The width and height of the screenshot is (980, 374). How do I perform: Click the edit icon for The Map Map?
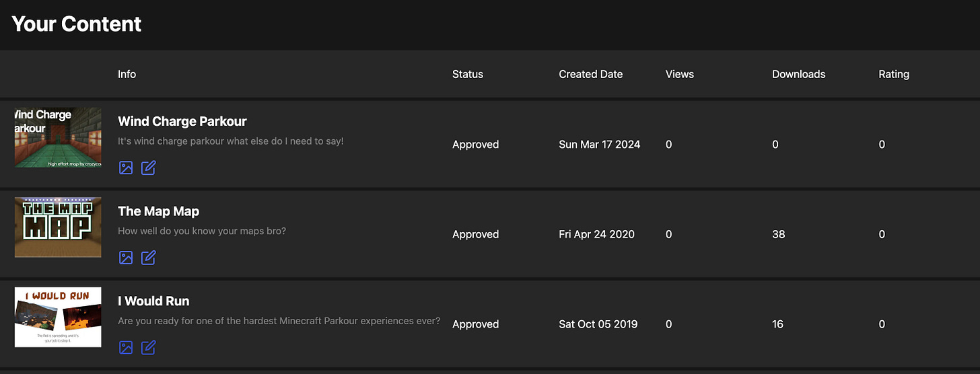click(149, 258)
